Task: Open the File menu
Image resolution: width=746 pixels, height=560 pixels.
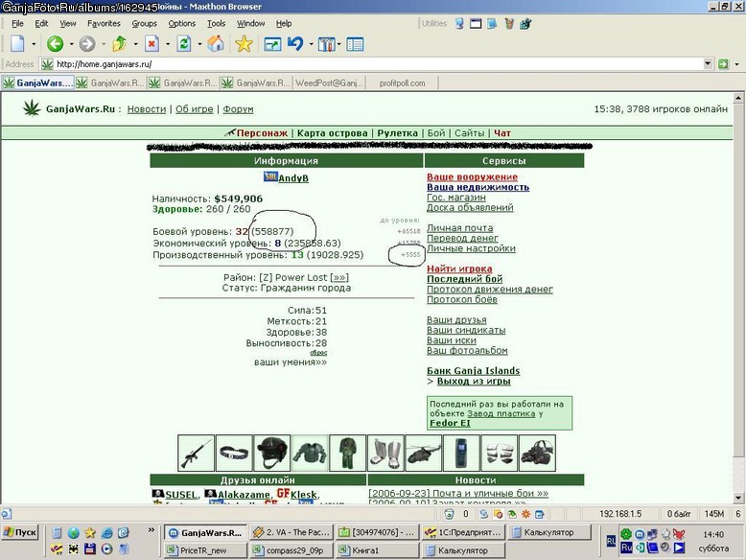Action: coord(17,23)
